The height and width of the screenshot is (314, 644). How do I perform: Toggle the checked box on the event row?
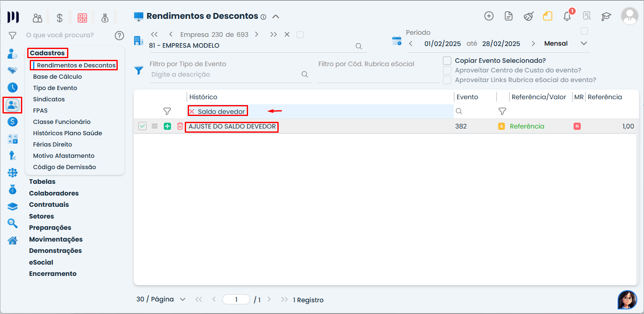[142, 126]
